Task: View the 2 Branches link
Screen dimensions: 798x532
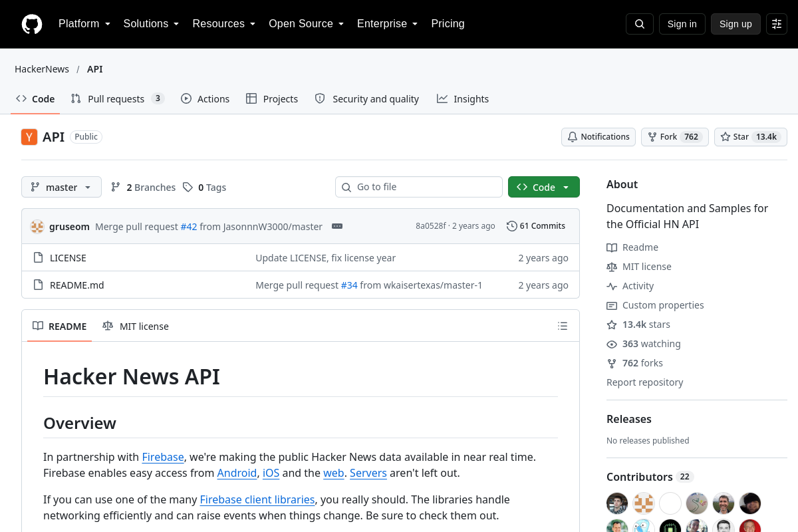Action: 143,188
